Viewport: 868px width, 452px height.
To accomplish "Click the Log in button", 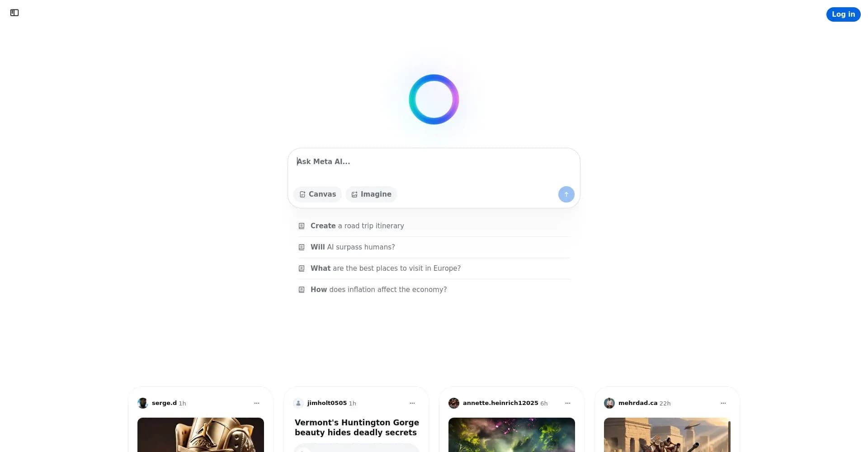I will [843, 14].
